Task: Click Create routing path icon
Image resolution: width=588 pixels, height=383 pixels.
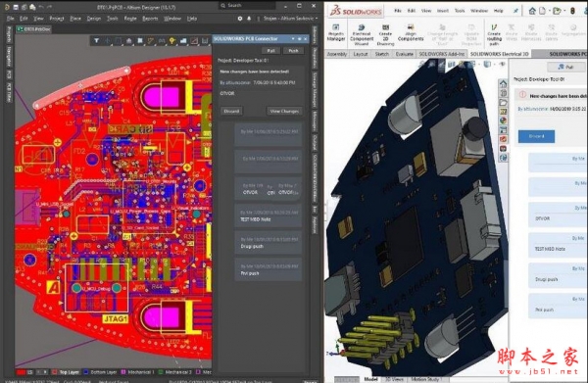Action: point(494,34)
